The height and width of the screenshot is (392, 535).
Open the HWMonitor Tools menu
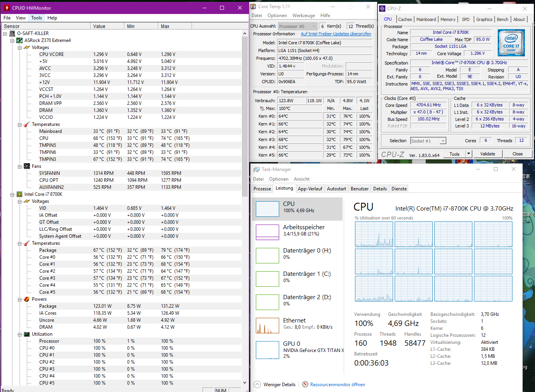click(x=37, y=18)
